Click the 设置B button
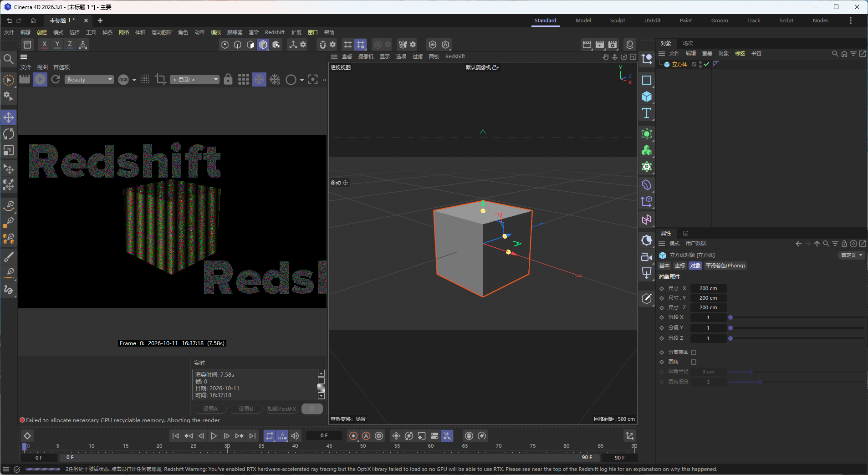The image size is (868, 475). [246, 409]
